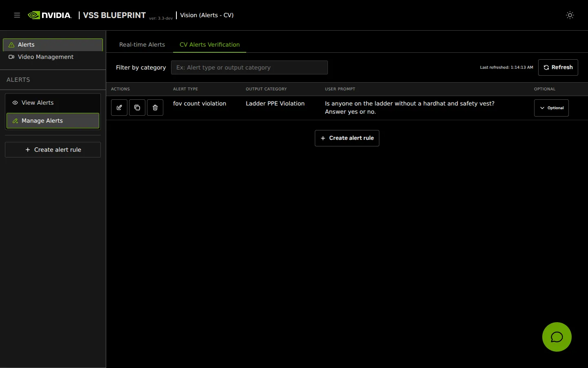588x368 pixels.
Task: Expand the Optional dropdown for Ladder PPE row
Action: click(x=551, y=108)
